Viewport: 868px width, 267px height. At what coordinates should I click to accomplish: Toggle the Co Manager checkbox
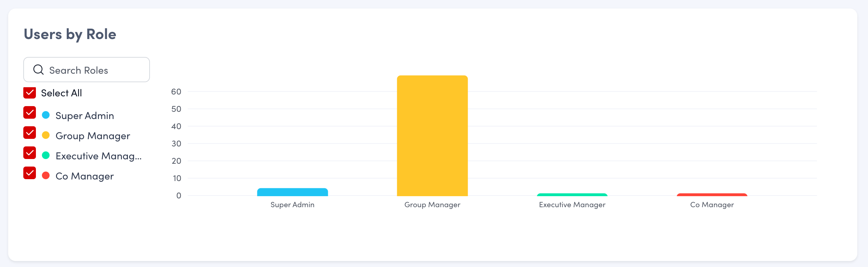(x=30, y=173)
